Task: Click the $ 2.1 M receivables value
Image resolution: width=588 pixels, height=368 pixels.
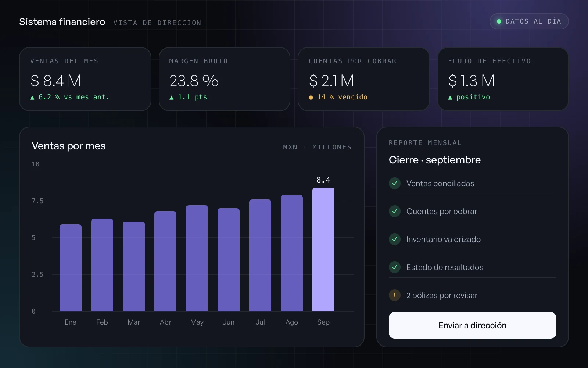Action: (331, 81)
